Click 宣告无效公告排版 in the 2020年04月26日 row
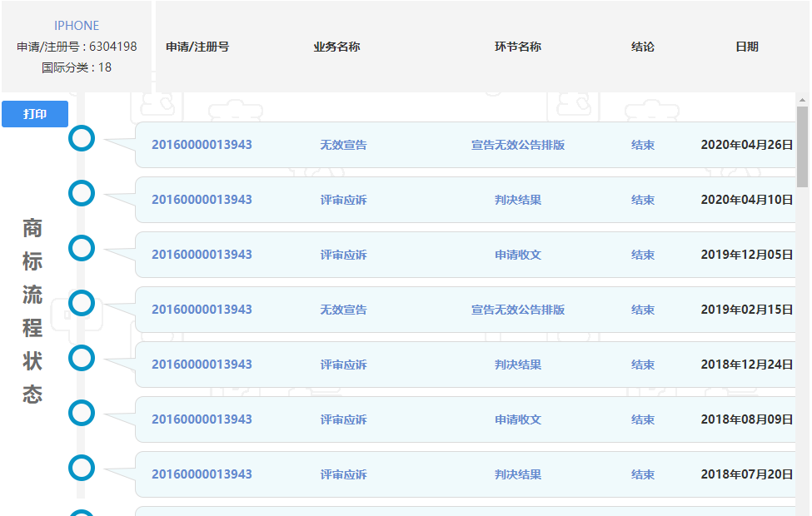 pos(518,145)
